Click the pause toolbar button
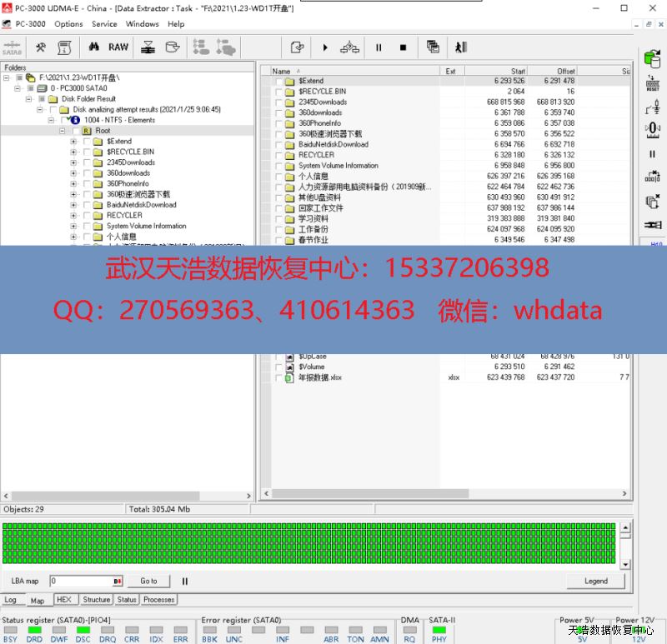This screenshot has width=667, height=644. pyautogui.click(x=379, y=47)
